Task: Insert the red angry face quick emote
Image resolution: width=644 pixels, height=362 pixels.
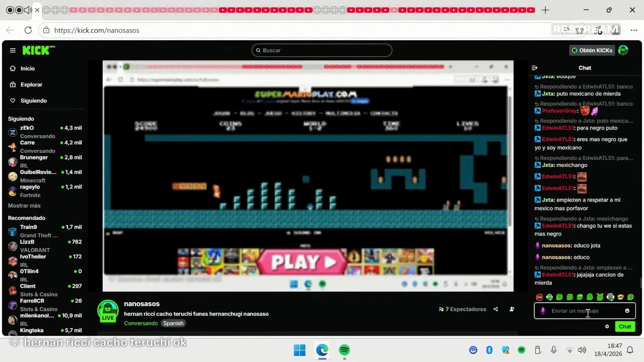Action: click(x=539, y=297)
